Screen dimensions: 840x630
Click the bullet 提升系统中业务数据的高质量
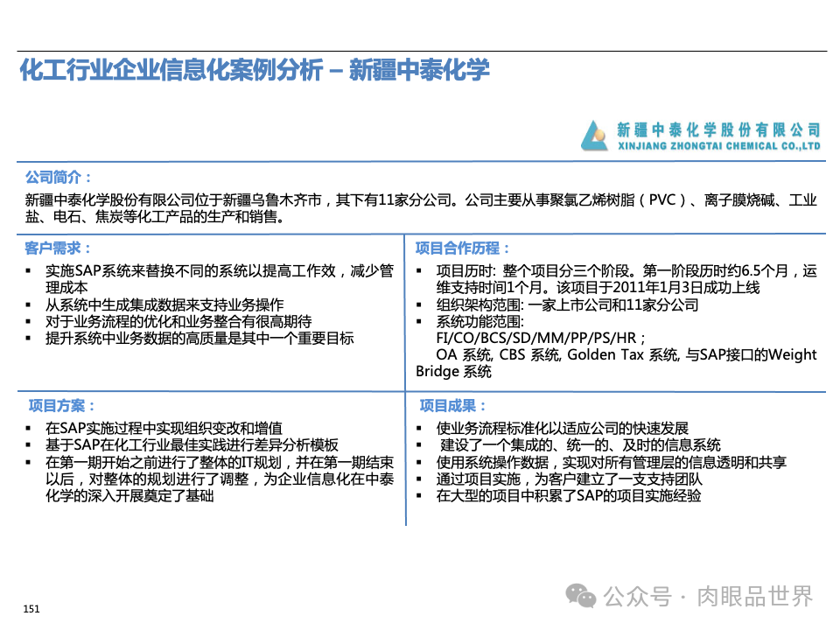click(x=199, y=339)
